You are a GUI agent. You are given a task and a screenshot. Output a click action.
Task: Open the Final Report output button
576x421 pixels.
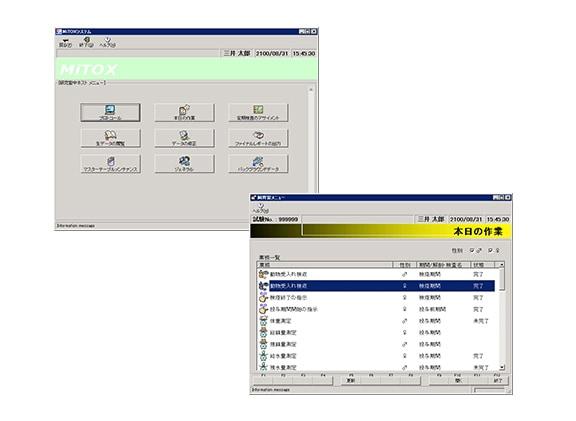pos(258,138)
